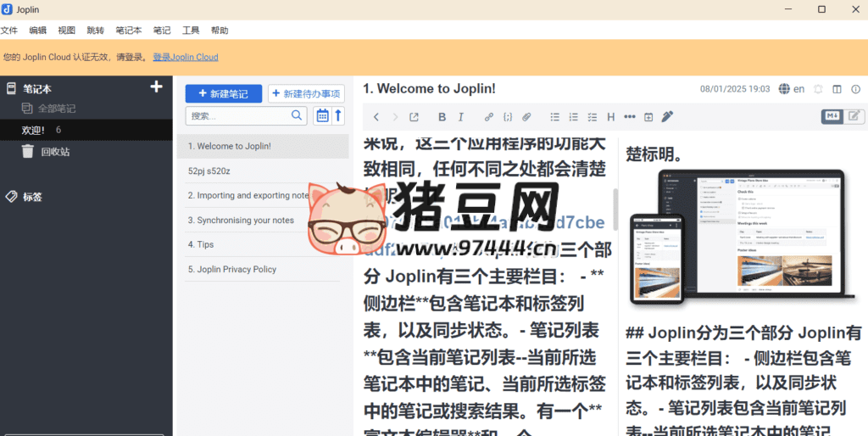Click the 新建笔记 button
The height and width of the screenshot is (436, 868).
(224, 93)
